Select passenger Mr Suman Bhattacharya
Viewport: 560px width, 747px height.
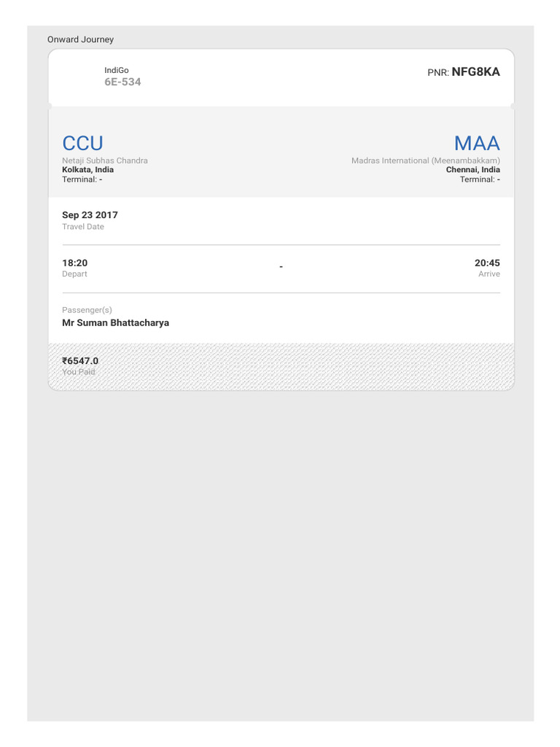point(116,323)
